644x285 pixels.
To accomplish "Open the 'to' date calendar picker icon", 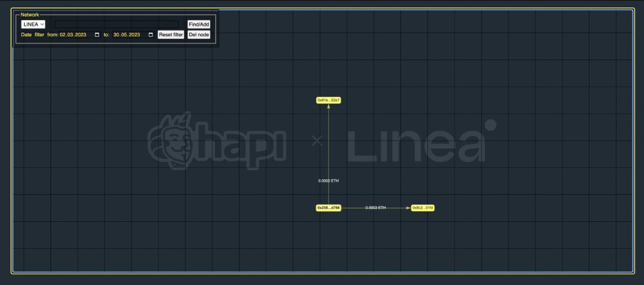I will 151,34.
